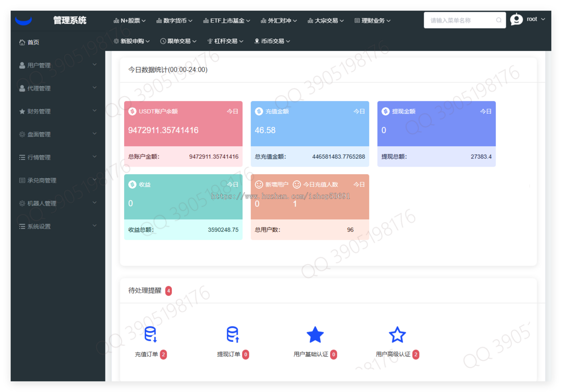Click the red badge 2 on 用户高级认证
This screenshot has height=392, width=562.
click(416, 355)
